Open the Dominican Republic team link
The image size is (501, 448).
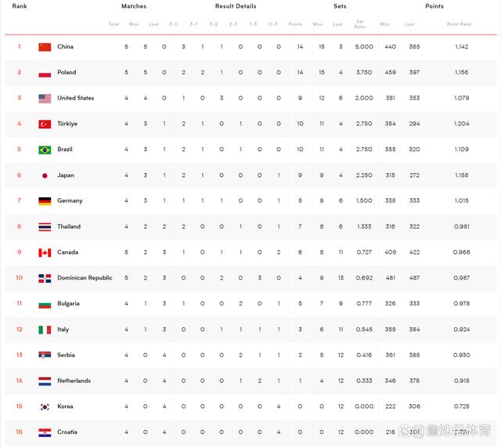[85, 278]
